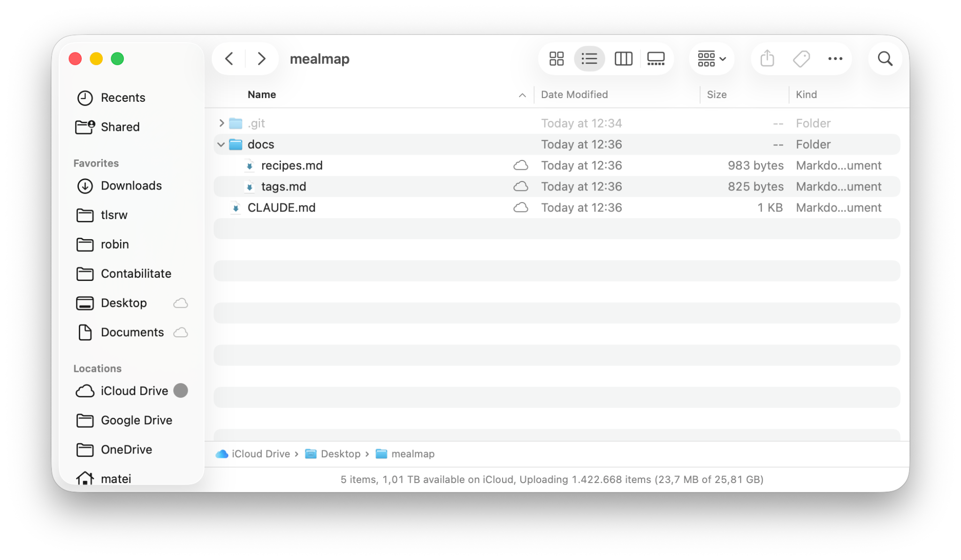Click the Search magnifier icon

[x=885, y=59]
